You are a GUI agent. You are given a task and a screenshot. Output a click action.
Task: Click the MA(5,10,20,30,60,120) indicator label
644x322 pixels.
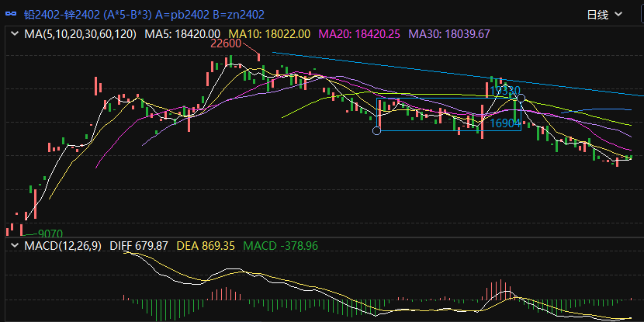tap(81, 33)
